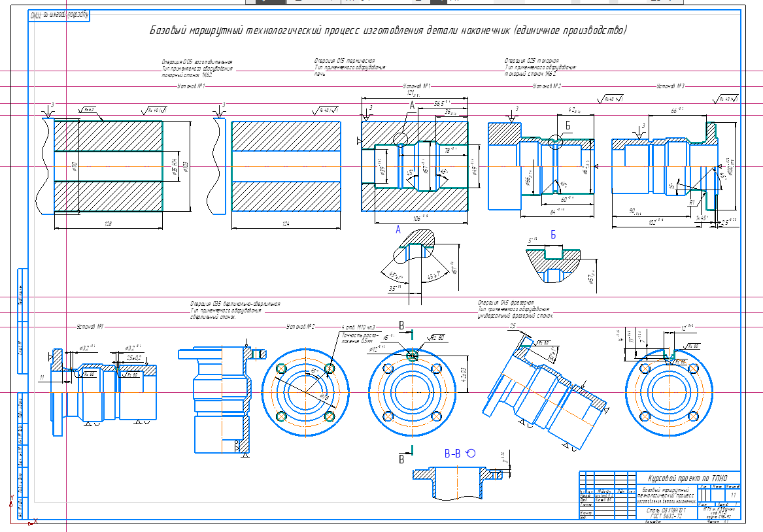Select the 128 length dimension
This screenshot has width=763, height=532.
[109, 224]
